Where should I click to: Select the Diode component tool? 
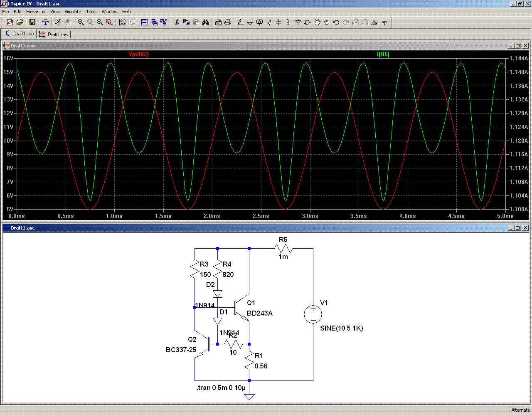tap(298, 22)
